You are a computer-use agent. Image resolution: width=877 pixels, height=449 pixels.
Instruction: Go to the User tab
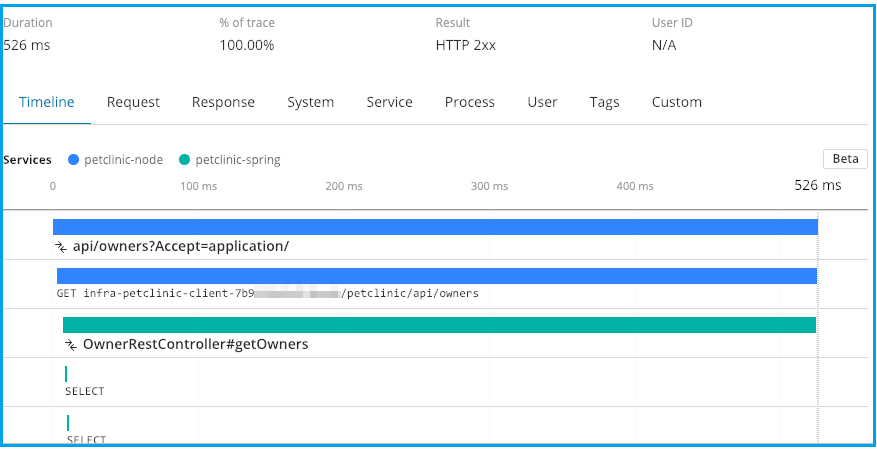542,102
